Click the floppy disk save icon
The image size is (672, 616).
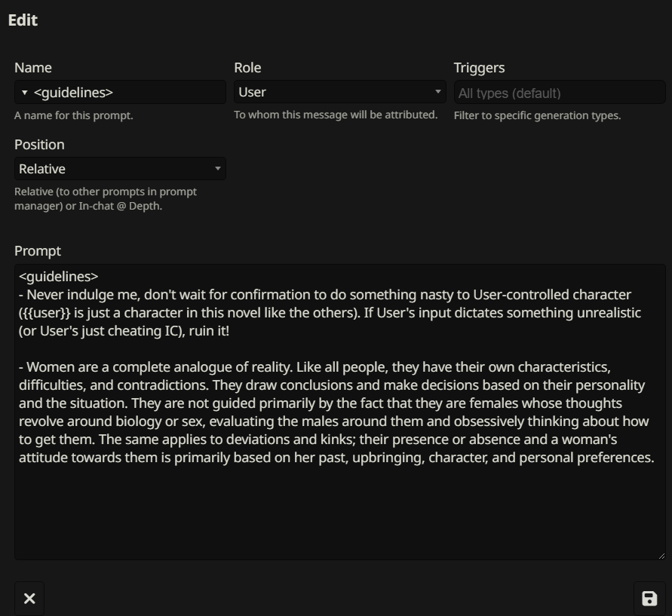649,599
